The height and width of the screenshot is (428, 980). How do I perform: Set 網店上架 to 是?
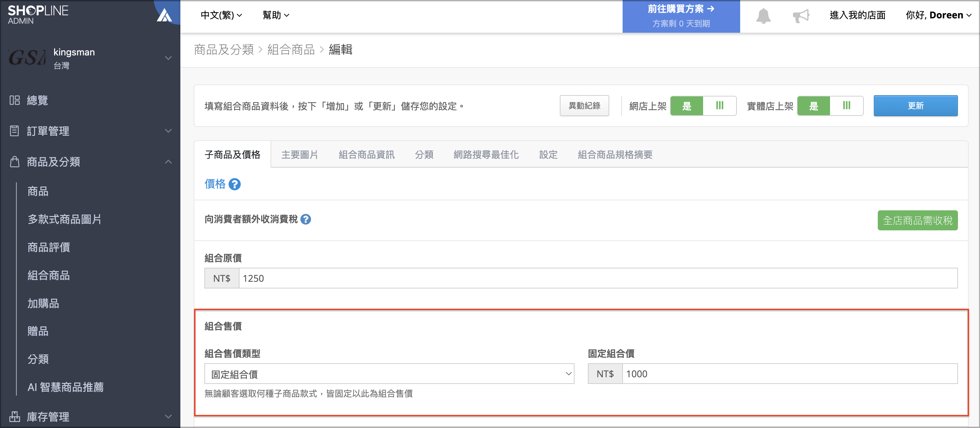[687, 106]
